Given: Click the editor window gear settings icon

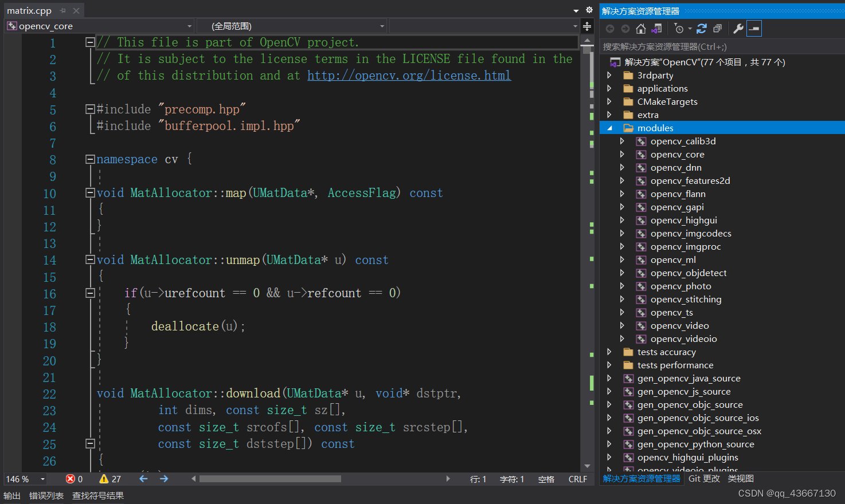Looking at the screenshot, I should pyautogui.click(x=589, y=10).
